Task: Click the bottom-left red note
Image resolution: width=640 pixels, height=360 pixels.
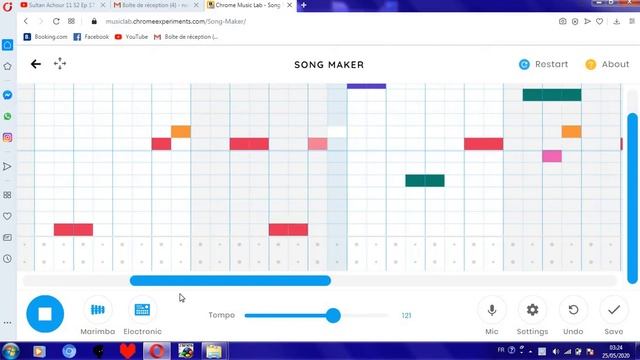Action: point(73,229)
